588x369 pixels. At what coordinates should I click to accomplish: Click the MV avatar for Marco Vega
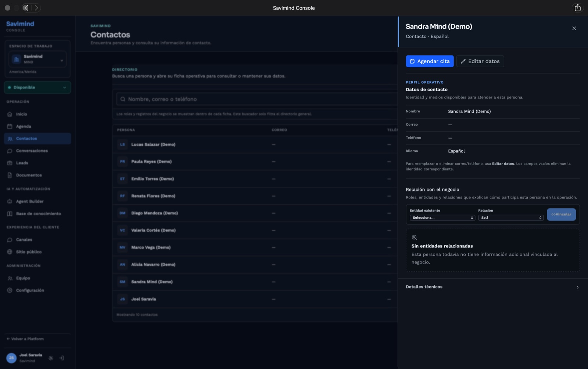pyautogui.click(x=122, y=247)
